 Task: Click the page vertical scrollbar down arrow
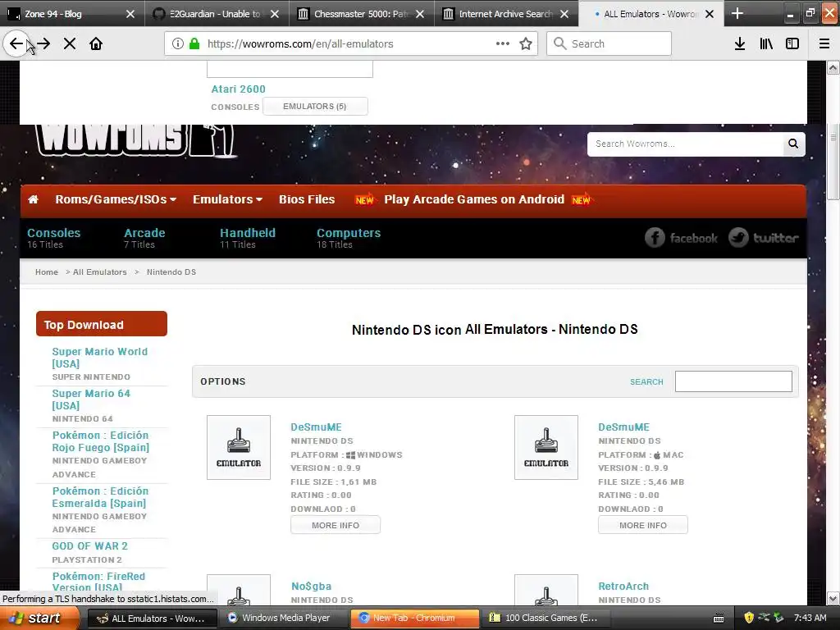(833, 598)
